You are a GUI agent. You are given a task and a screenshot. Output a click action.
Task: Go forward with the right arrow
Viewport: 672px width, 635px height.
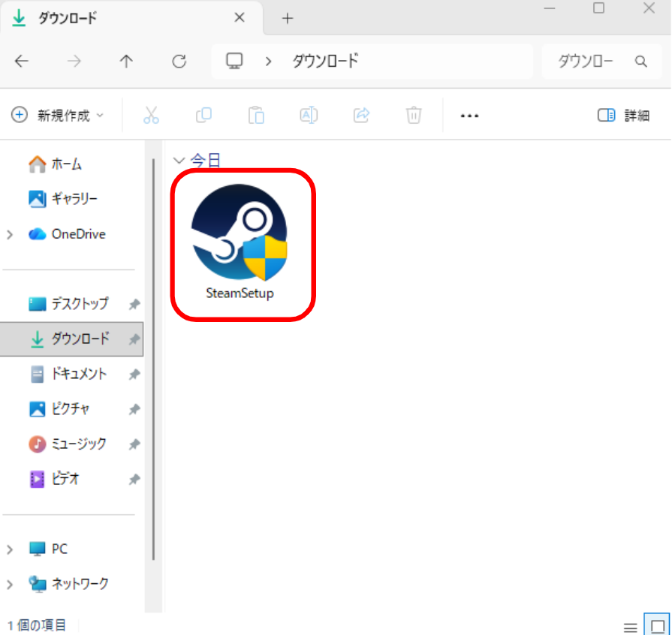click(x=74, y=62)
